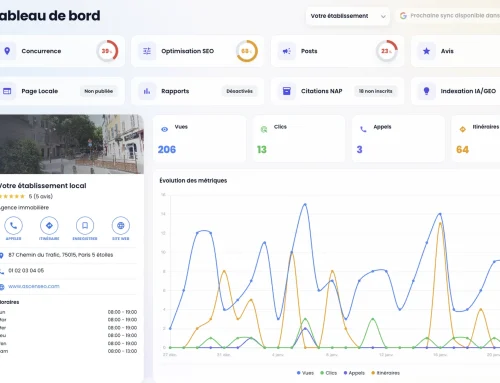The image size is (500, 383).
Task: Open the Posts card
Action: pos(337,51)
